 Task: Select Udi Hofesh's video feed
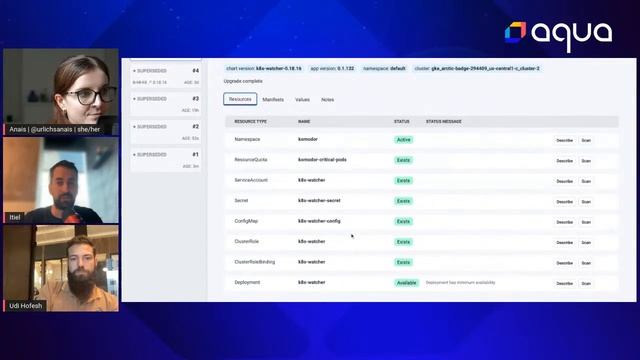(x=61, y=268)
